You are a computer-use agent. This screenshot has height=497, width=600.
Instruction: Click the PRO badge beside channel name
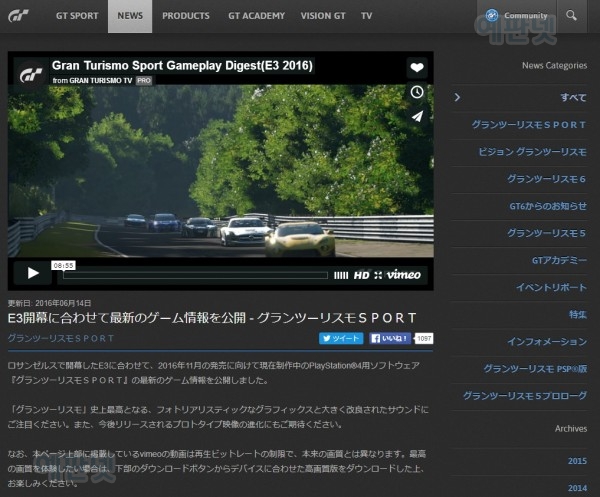click(144, 80)
